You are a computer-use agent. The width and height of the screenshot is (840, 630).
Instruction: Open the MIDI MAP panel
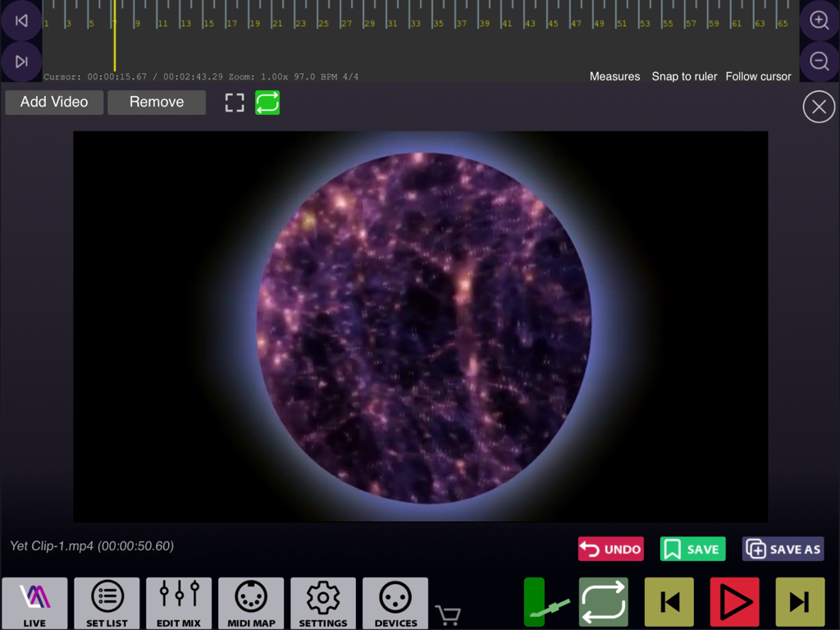(x=251, y=602)
